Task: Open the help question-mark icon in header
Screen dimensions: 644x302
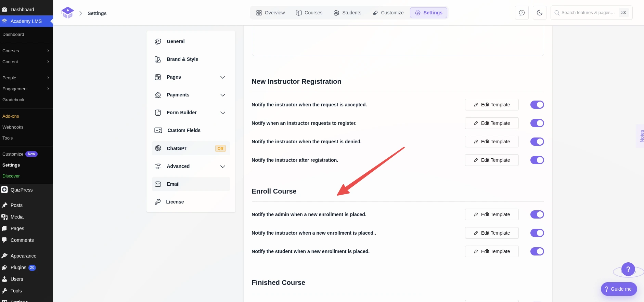Action: click(x=522, y=13)
